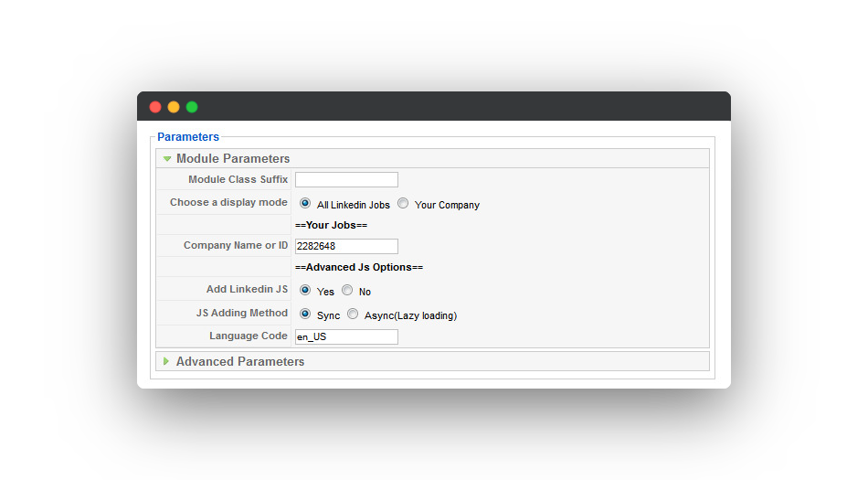Click the Parameters fieldset title
868x480 pixels.
coord(188,137)
